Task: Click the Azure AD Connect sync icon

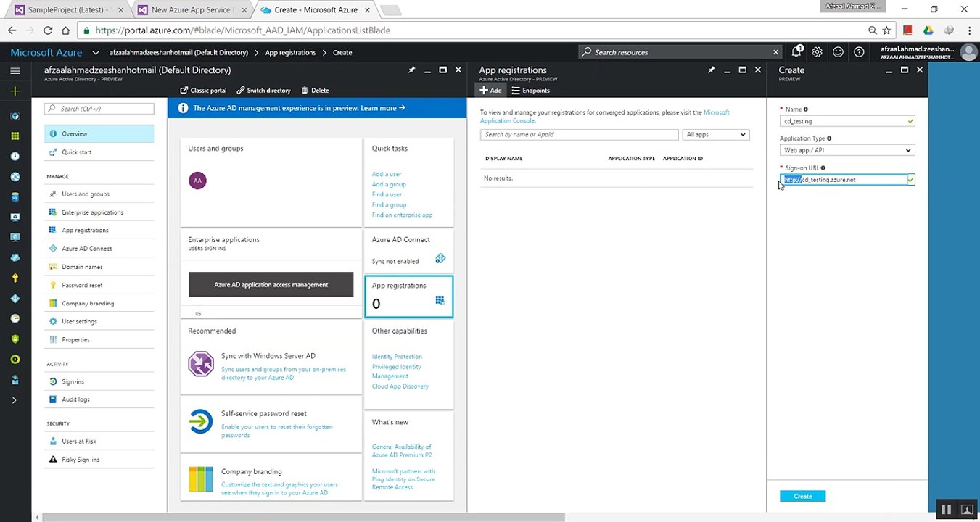Action: pyautogui.click(x=440, y=259)
